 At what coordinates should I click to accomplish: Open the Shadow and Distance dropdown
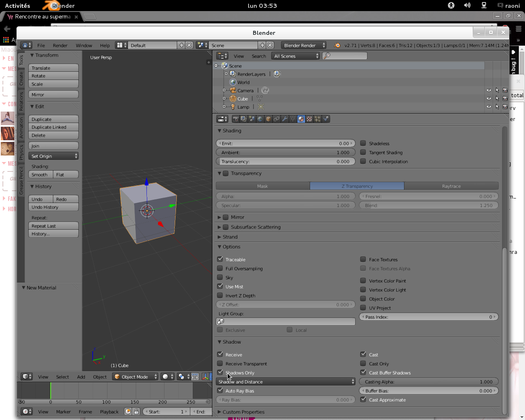[x=285, y=381]
